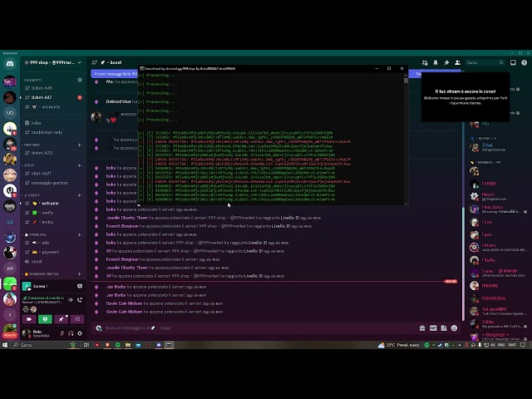The image size is (532, 399).
Task: Collapse the STAFF category
Action: (28, 165)
